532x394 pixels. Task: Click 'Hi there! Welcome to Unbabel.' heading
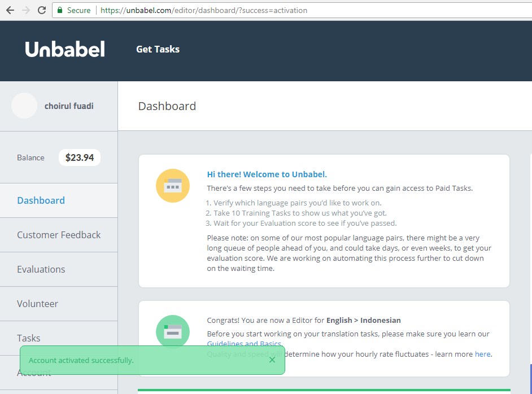[x=267, y=174]
